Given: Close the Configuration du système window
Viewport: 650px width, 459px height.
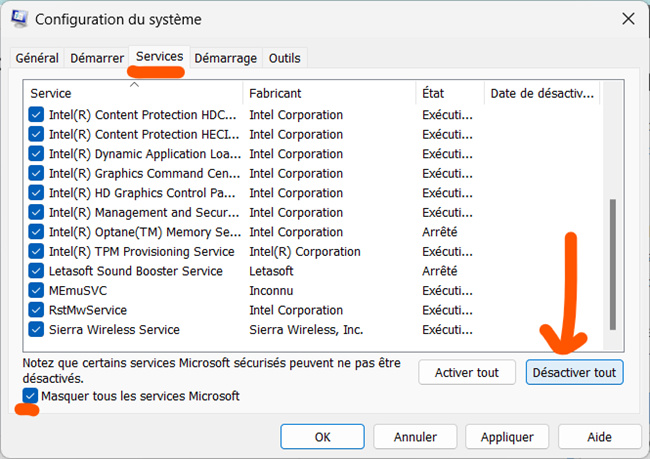Looking at the screenshot, I should tap(627, 19).
